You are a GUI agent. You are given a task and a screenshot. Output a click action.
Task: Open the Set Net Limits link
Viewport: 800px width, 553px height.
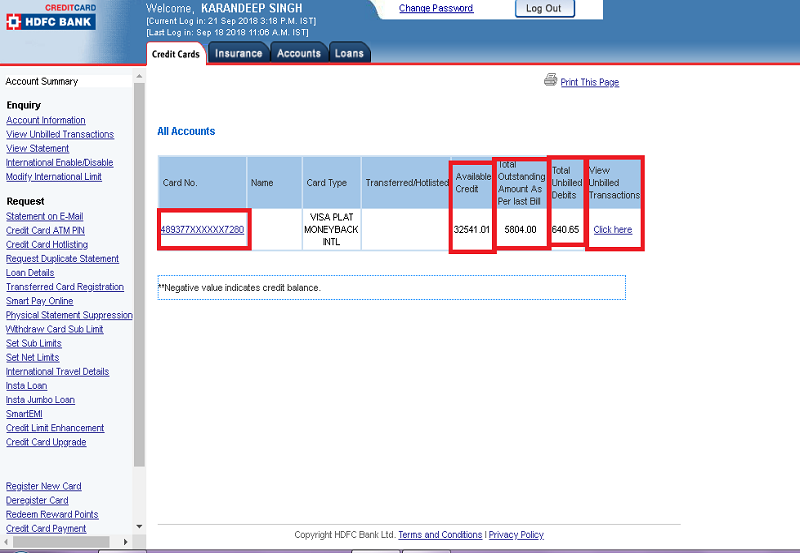click(x=33, y=358)
